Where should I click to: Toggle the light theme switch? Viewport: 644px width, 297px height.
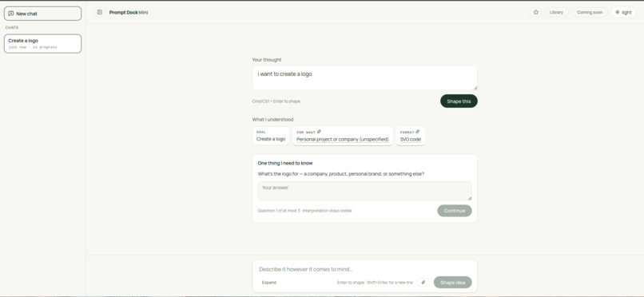tap(623, 12)
